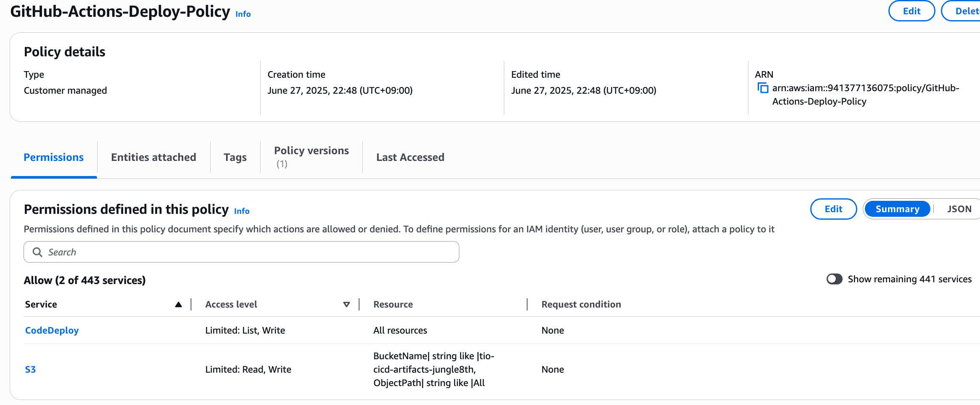Switch to Entities attached tab
980x405 pixels.
153,158
